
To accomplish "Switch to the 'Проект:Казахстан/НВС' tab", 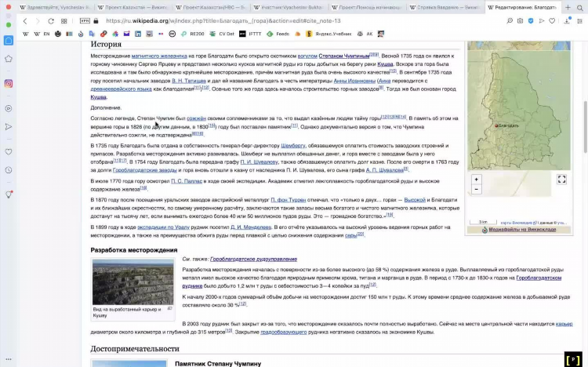I will coord(210,7).
